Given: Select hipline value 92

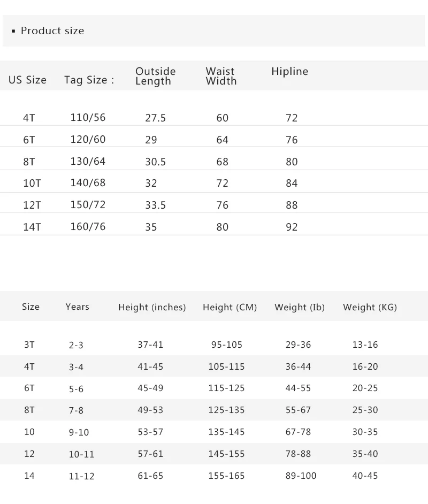Looking at the screenshot, I should (292, 227).
